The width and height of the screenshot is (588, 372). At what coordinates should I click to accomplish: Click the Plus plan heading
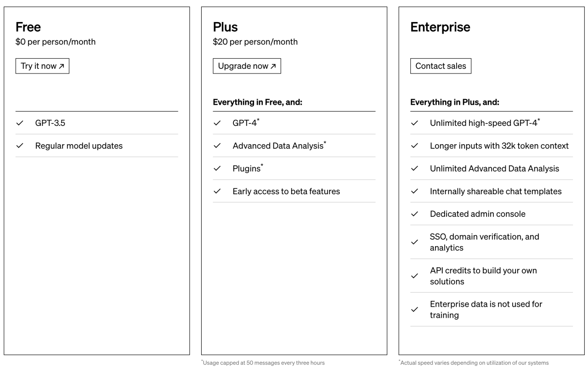[x=225, y=27]
